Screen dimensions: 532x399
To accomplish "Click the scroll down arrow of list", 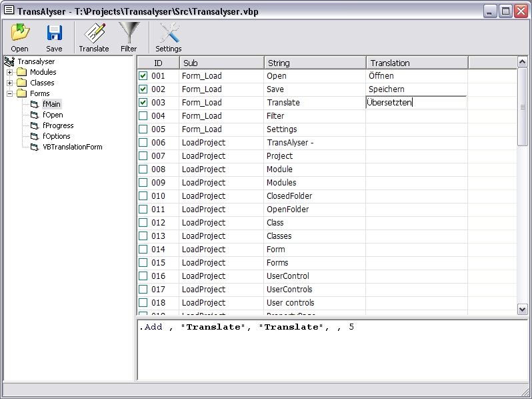I will (523, 309).
